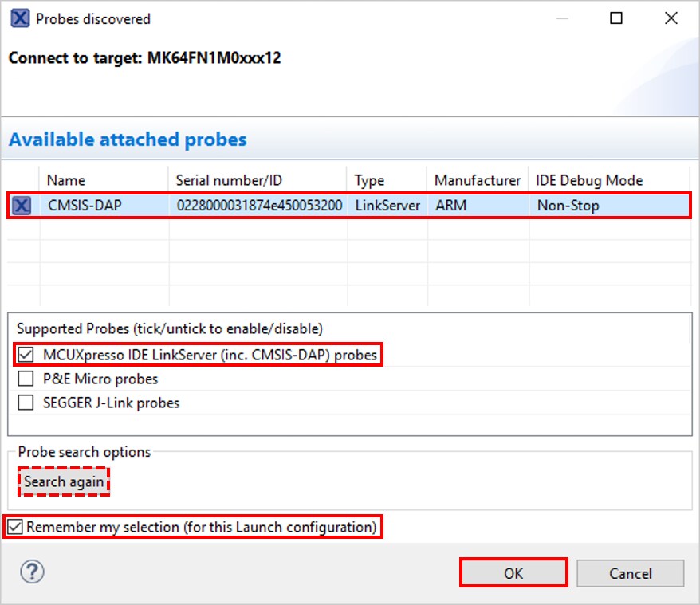This screenshot has width=700, height=605.
Task: Click the probe serial number 0228000031874e450053200
Action: [x=258, y=206]
